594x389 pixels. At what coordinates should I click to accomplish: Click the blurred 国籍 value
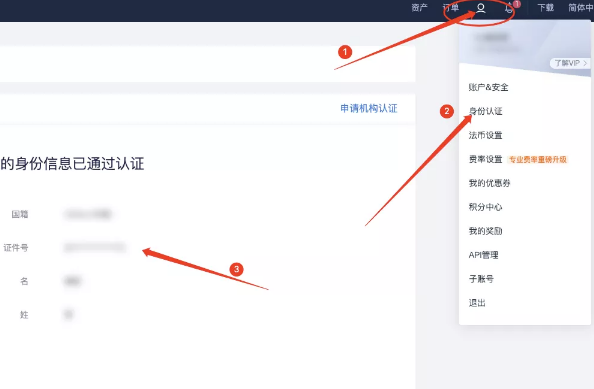click(x=88, y=214)
